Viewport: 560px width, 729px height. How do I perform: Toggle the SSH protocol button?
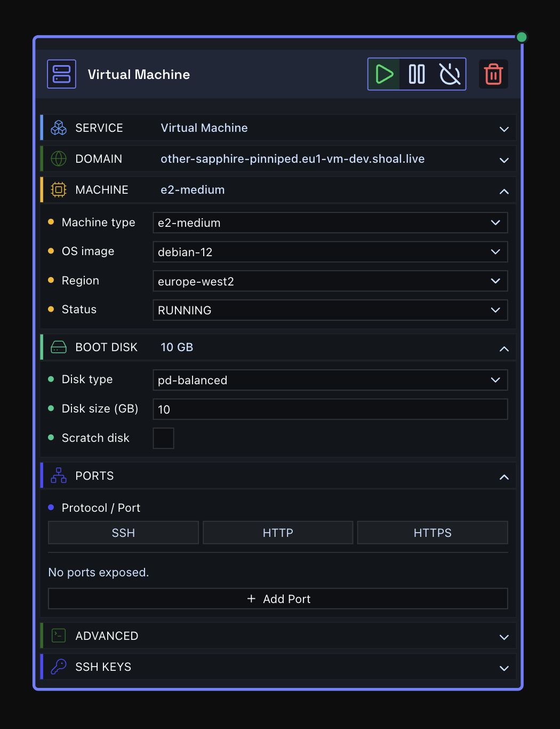[x=123, y=533]
